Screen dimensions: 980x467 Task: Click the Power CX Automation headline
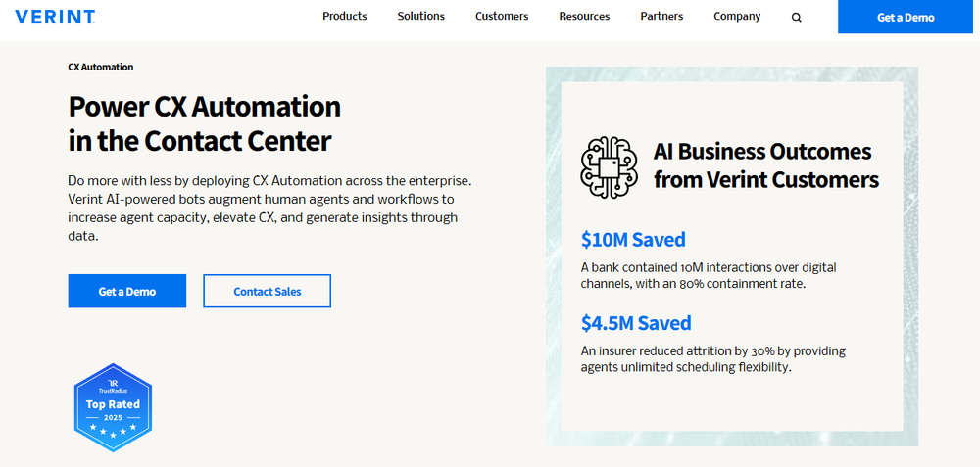(x=205, y=123)
